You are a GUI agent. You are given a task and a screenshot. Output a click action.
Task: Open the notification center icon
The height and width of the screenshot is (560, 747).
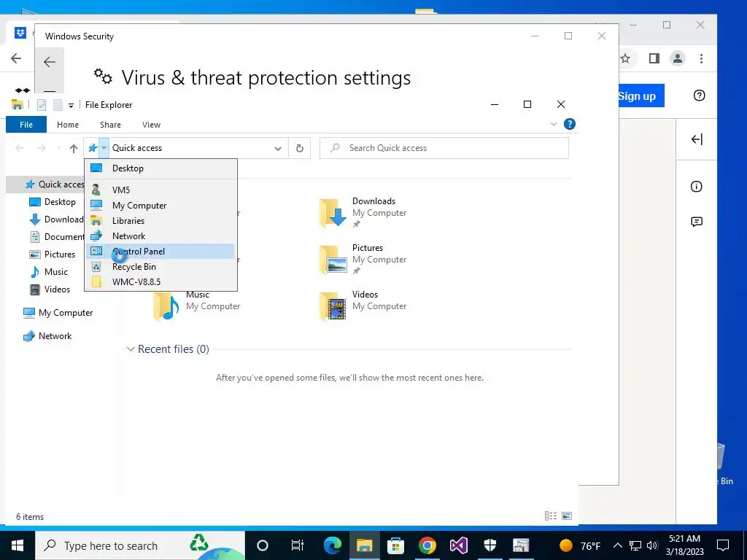pyautogui.click(x=723, y=545)
